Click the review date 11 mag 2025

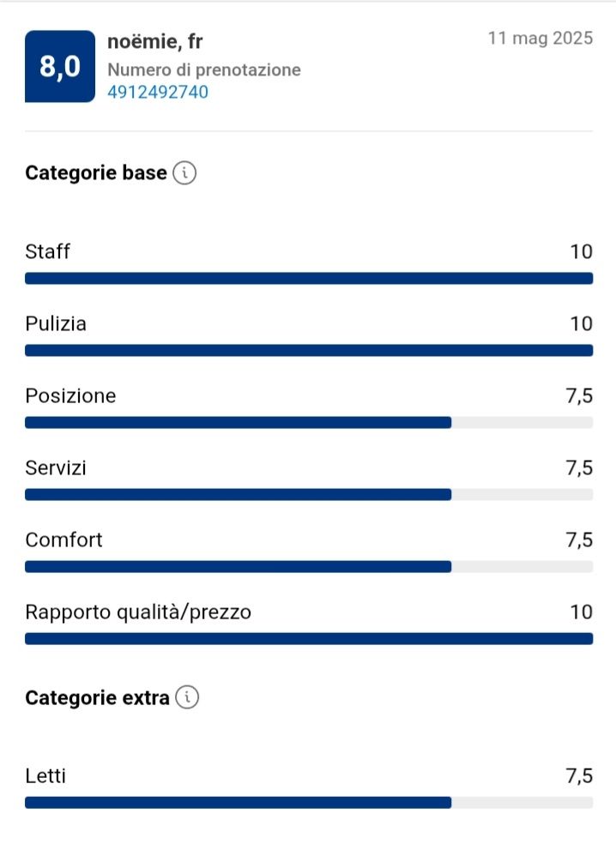click(540, 39)
